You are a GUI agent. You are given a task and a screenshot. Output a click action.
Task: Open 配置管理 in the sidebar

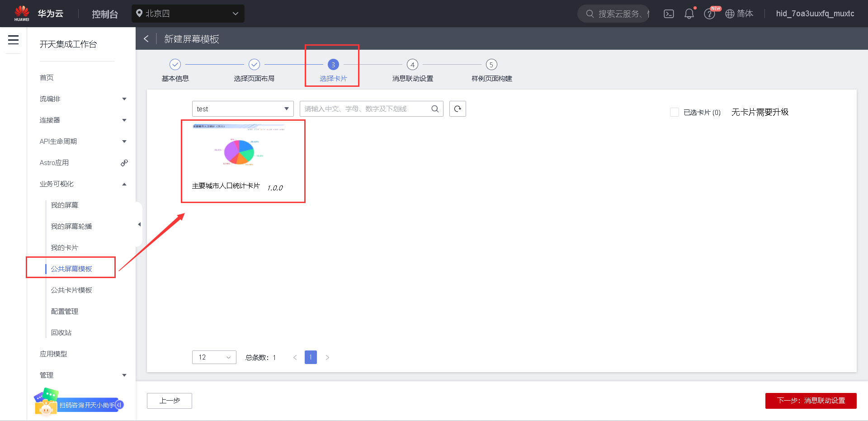click(x=65, y=312)
